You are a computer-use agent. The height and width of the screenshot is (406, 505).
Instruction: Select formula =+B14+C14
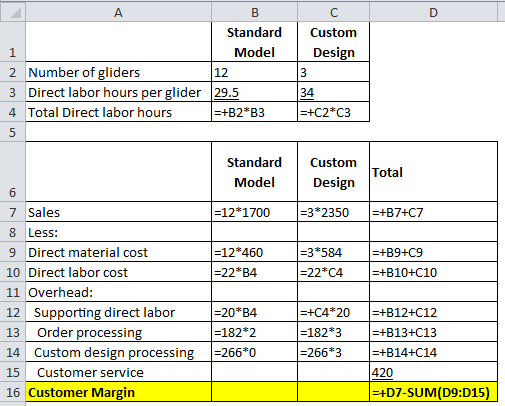(433, 352)
